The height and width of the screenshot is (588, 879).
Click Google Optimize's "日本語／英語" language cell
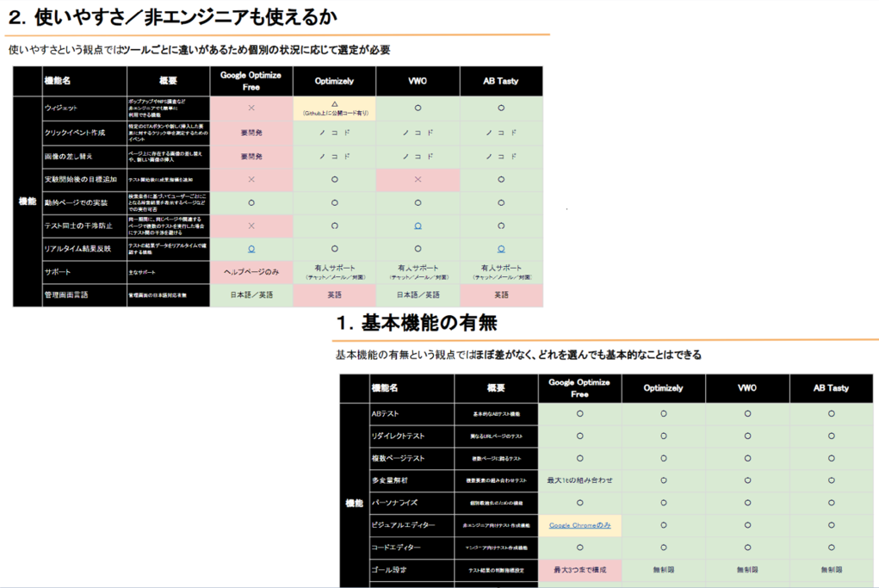coord(251,294)
